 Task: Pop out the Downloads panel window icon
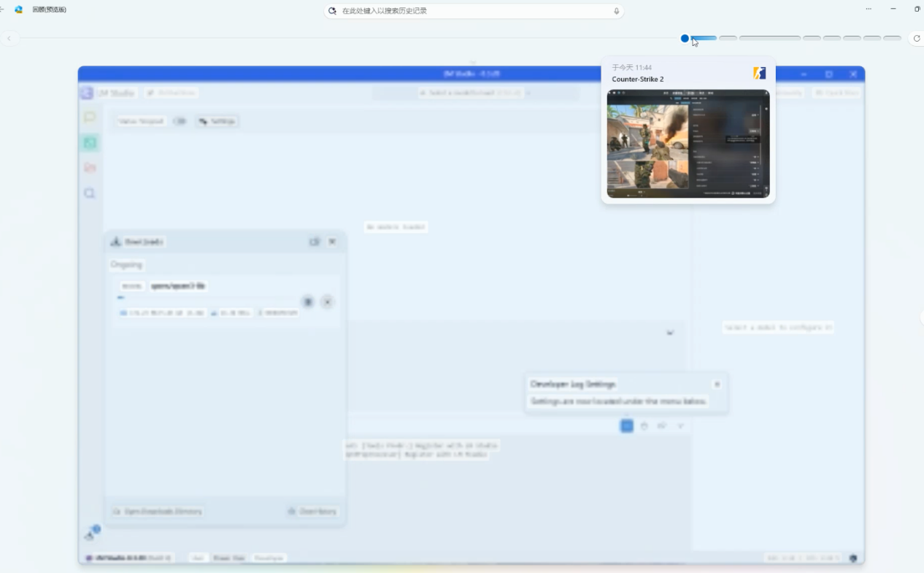(x=315, y=242)
